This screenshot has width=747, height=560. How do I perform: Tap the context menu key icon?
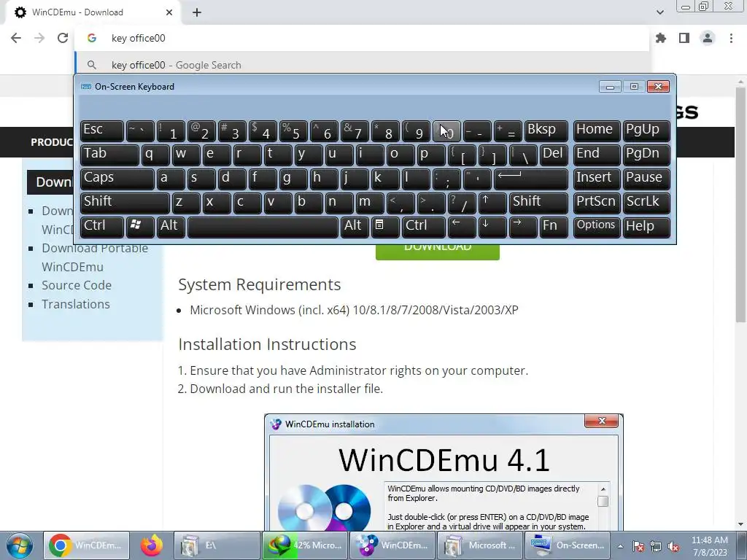385,226
